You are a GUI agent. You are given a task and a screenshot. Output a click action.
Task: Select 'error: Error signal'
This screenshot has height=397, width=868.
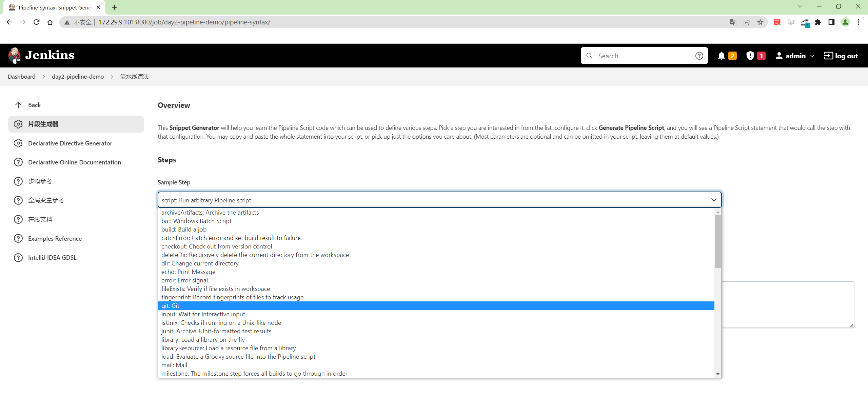pos(436,280)
